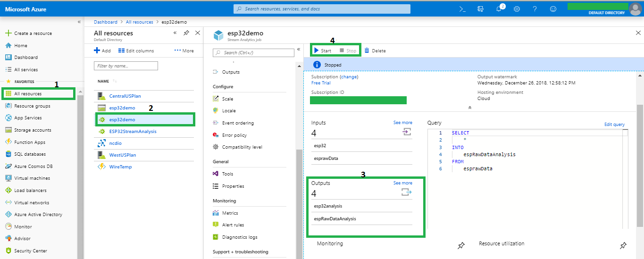Open the More options menu
The height and width of the screenshot is (259, 644).
click(184, 51)
